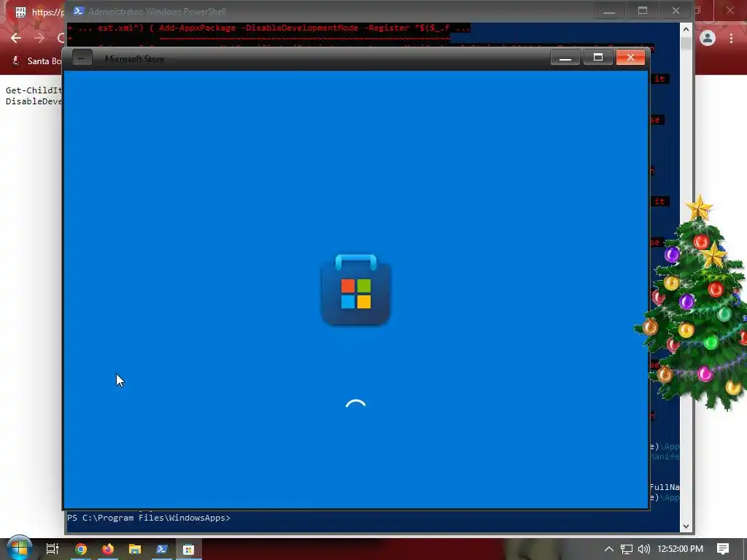Viewport: 747px width, 560px height.
Task: Click the PowerShell prompt line PS C:\Program Files\WindowsApps>
Action: pyautogui.click(x=149, y=518)
